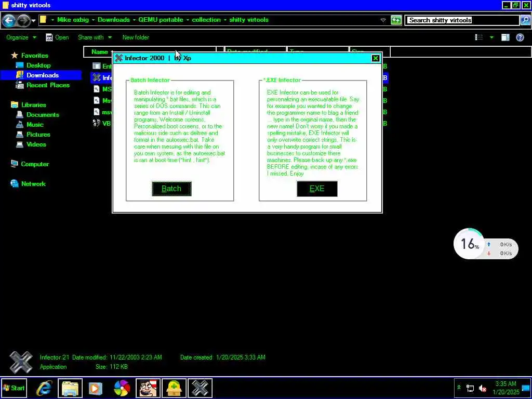Select the Ent file icon in the list

pyautogui.click(x=96, y=66)
